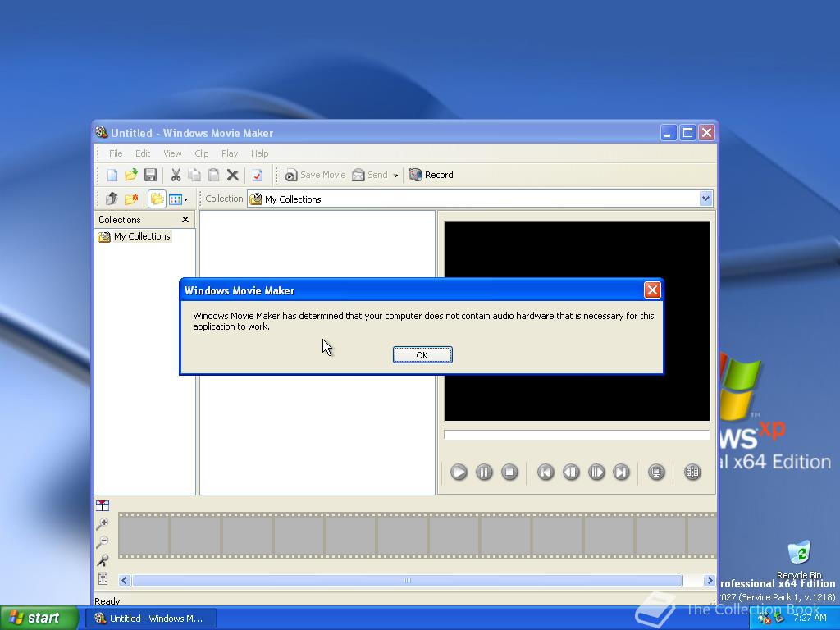Toggle the Collections pane icon
840x630 pixels.
point(157,199)
